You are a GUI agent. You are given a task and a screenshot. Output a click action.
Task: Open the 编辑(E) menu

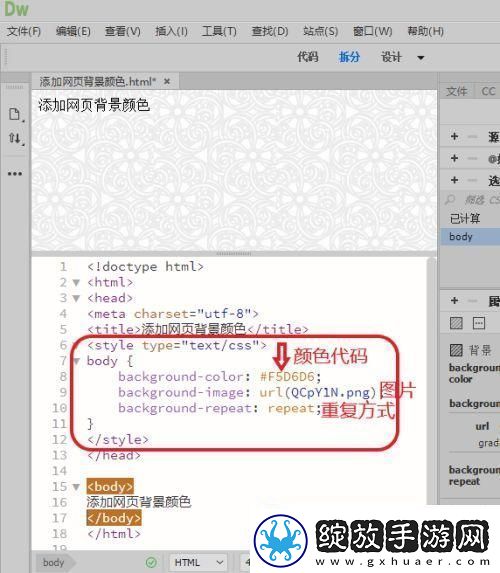(73, 31)
